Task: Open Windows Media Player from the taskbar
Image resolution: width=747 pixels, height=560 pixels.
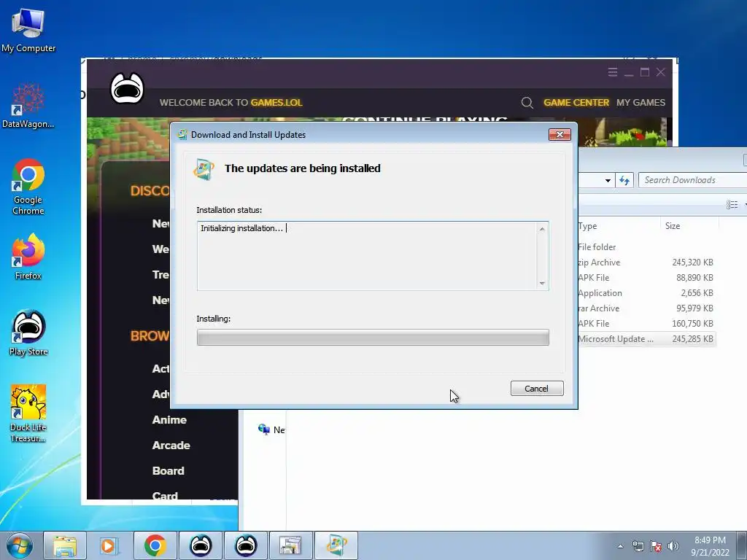Action: (x=109, y=545)
